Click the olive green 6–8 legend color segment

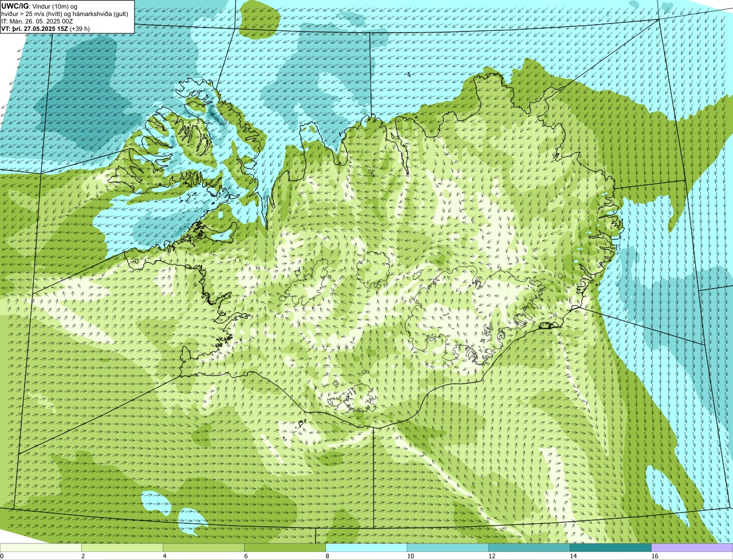(x=285, y=548)
